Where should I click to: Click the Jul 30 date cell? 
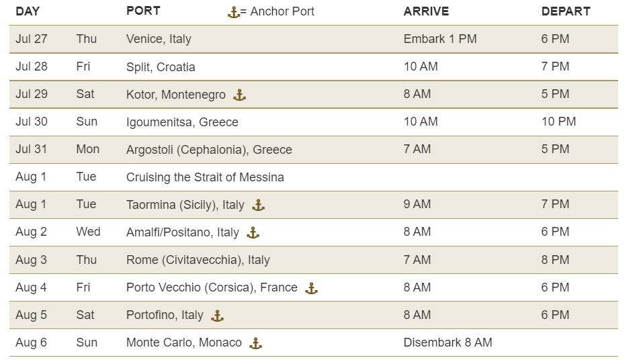coord(32,122)
